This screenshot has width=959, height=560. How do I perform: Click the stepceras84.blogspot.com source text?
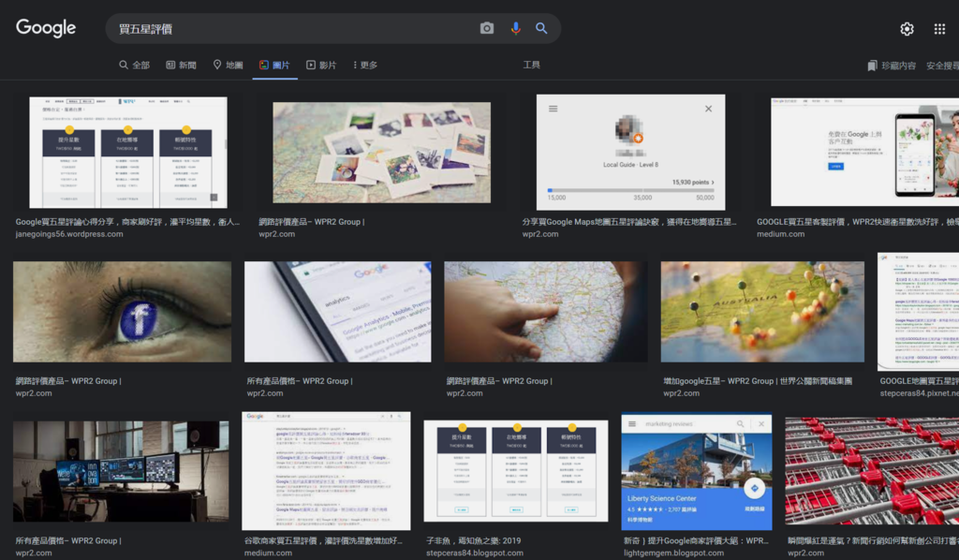pos(475,553)
